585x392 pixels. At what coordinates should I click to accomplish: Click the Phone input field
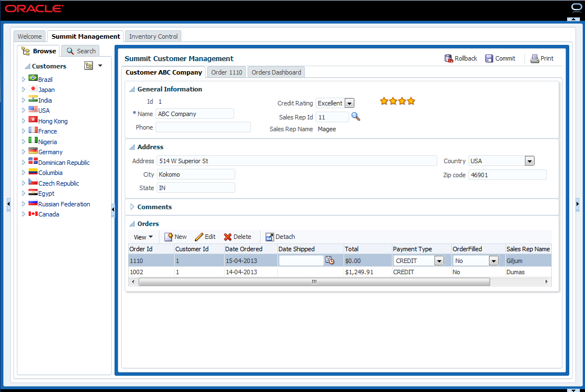pos(203,127)
